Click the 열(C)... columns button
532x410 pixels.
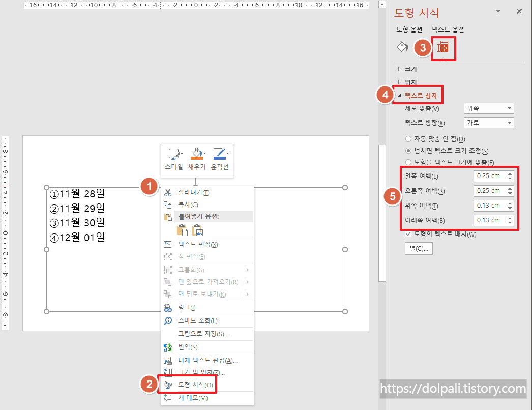(419, 249)
